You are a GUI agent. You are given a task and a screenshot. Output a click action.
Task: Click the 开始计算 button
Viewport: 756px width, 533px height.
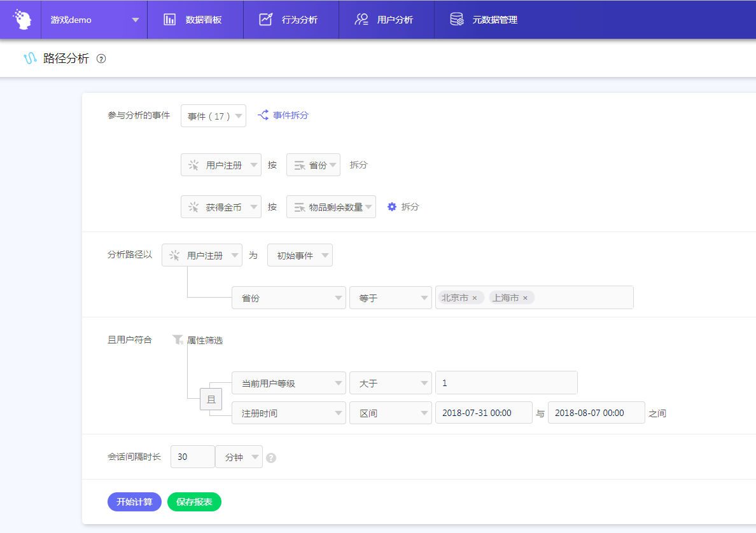(134, 502)
